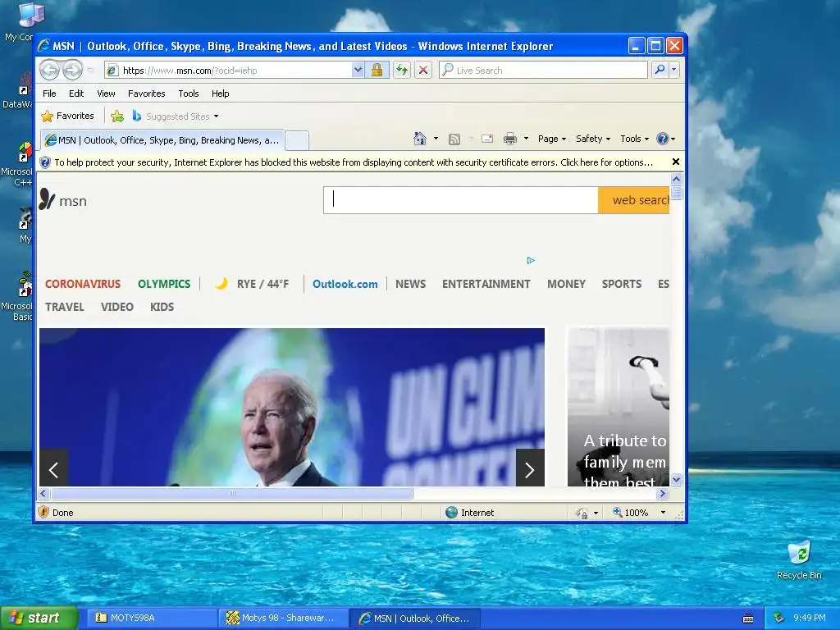This screenshot has height=630, width=840.
Task: Open the Help menu
Action: point(220,94)
